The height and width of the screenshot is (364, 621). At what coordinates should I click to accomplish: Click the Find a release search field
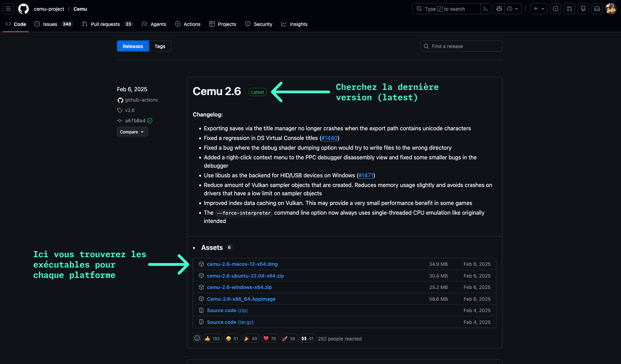coord(461,46)
